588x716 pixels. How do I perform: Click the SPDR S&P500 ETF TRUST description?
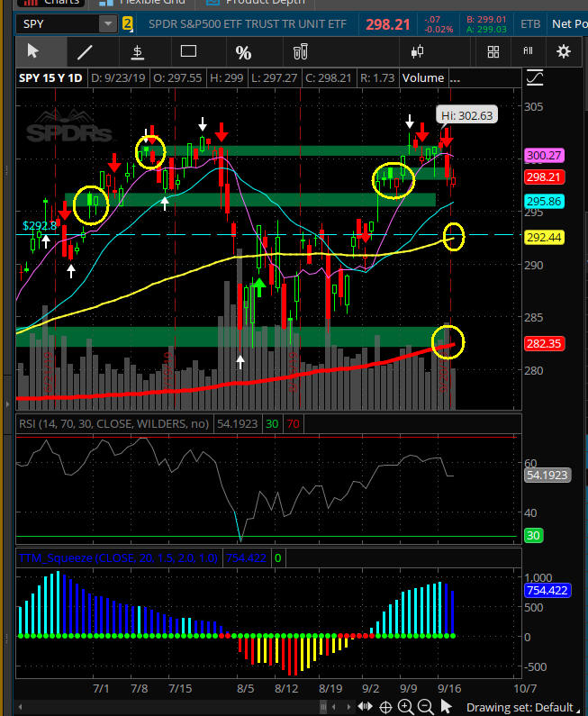click(248, 23)
